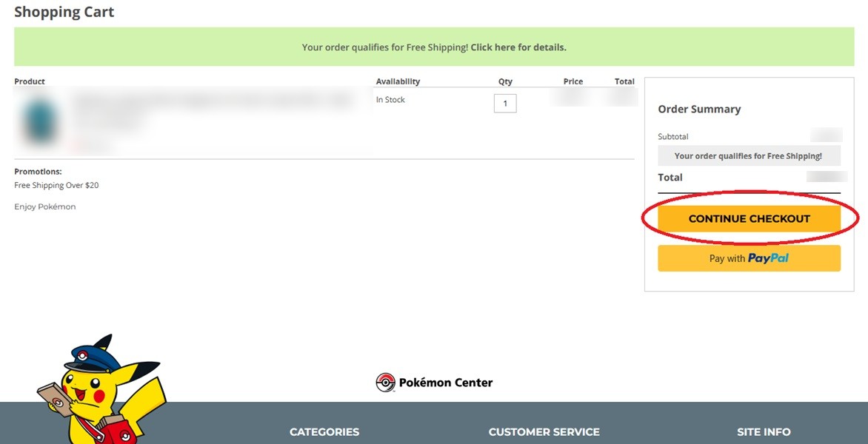Screen dimensions: 868x444
Task: Open the Site Info footer section
Action: 763,432
